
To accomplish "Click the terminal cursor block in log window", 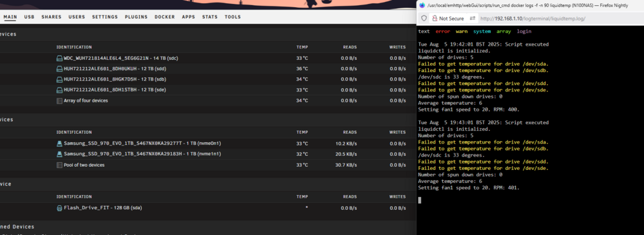I will (x=419, y=200).
